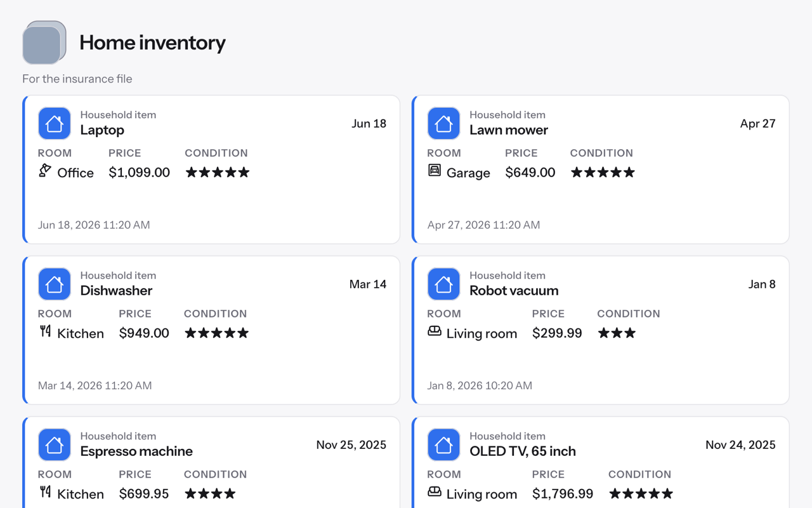Click the Laptop condition star rating
812x508 pixels.
[x=218, y=172]
